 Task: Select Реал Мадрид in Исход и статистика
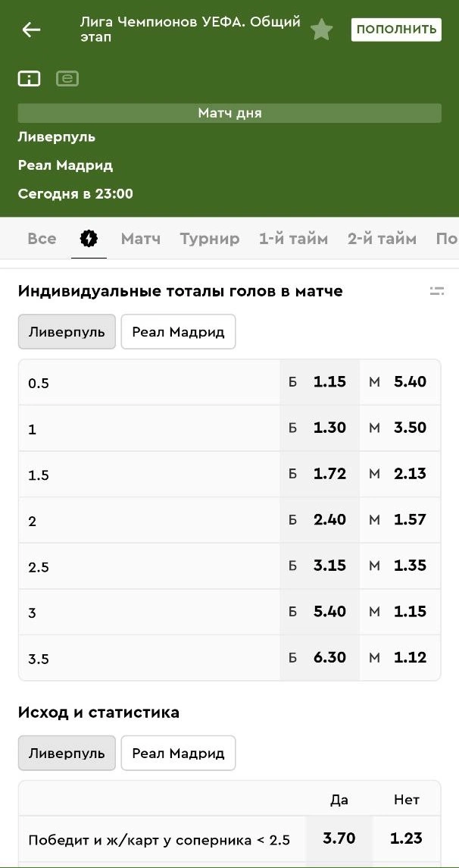[178, 754]
